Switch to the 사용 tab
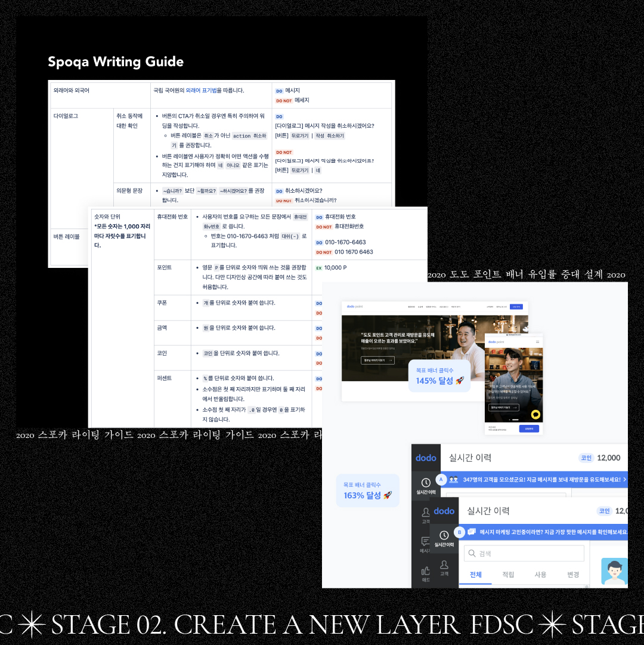The width and height of the screenshot is (644, 645). point(540,575)
